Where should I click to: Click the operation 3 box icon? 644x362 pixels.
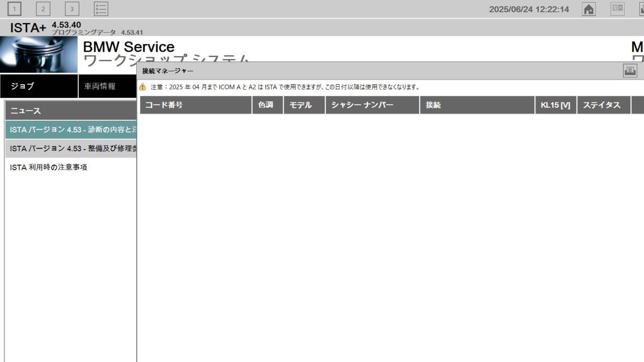click(72, 9)
